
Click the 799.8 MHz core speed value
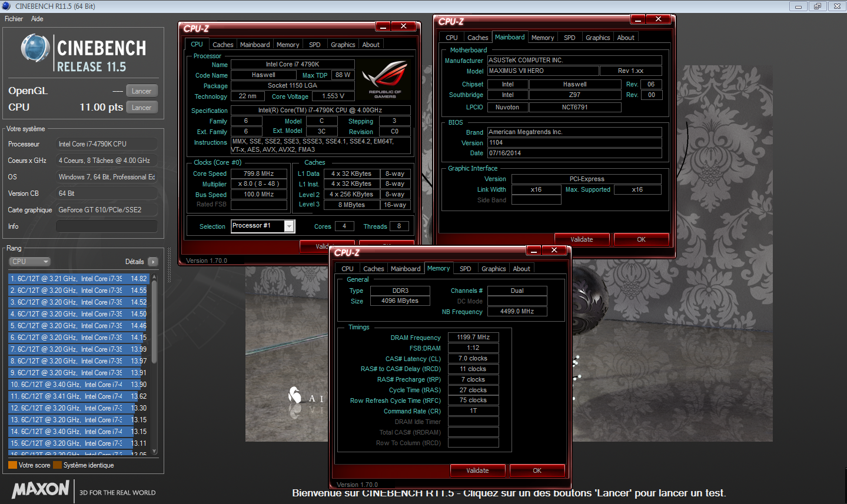pos(259,173)
